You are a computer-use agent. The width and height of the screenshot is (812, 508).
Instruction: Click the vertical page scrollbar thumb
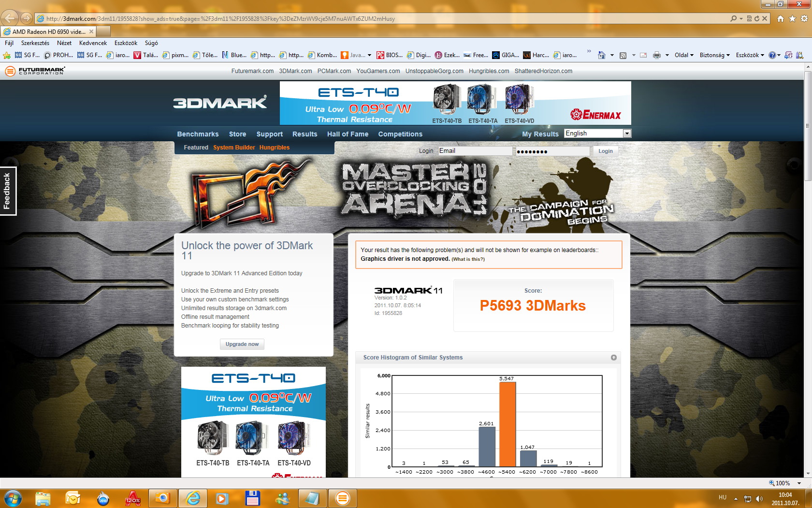[808, 126]
